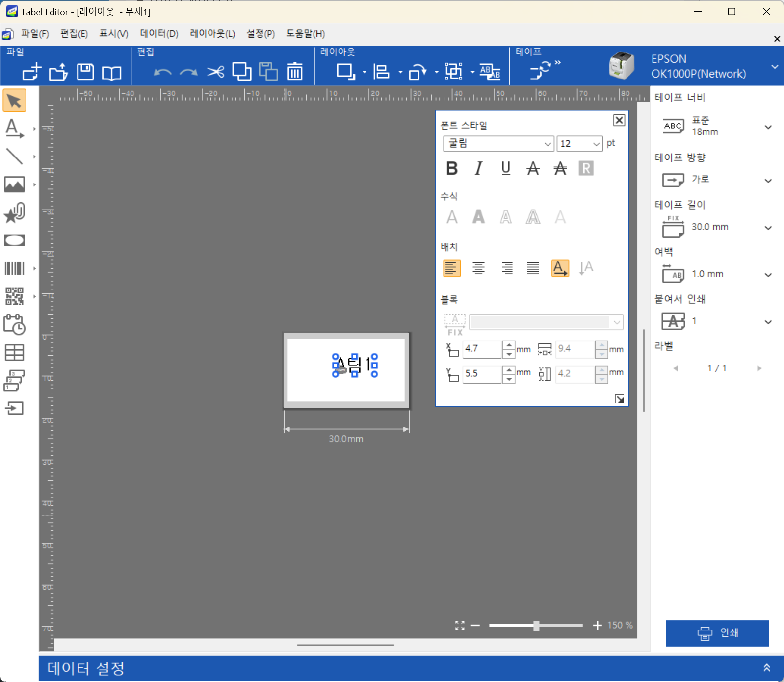This screenshot has height=682, width=784.
Task: Select the barcode tool
Action: click(14, 268)
